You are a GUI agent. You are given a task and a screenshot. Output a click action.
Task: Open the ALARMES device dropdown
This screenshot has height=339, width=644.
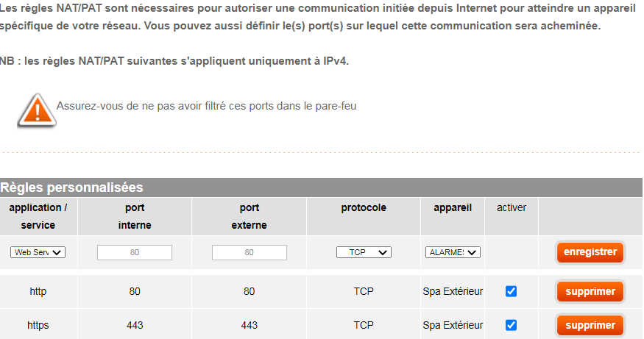click(453, 252)
